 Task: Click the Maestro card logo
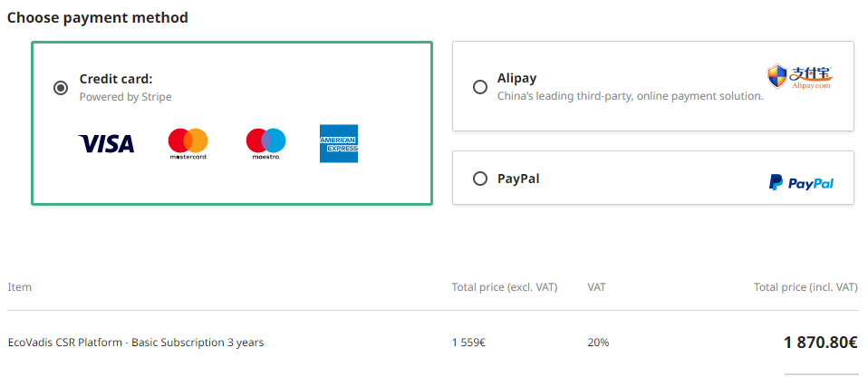pos(265,144)
